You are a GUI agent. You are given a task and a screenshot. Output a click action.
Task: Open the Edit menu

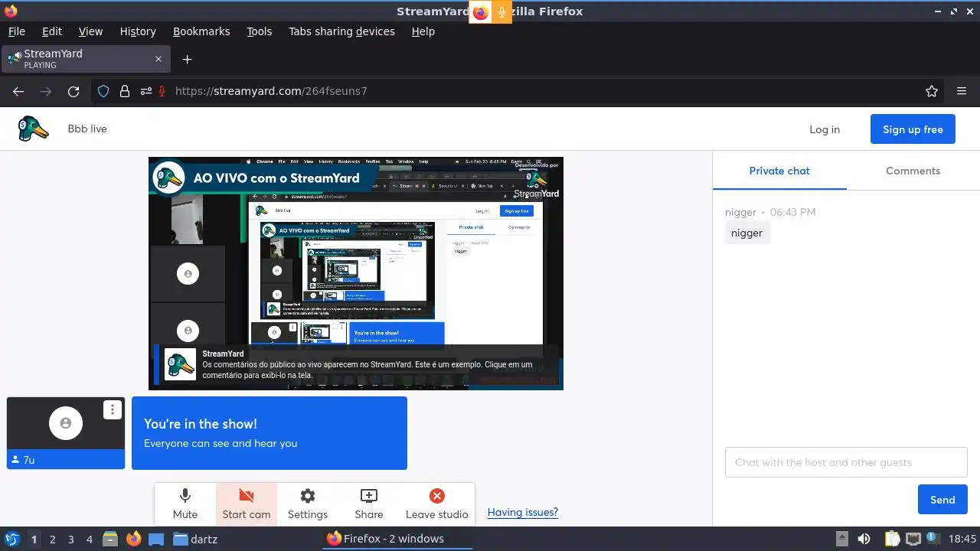tap(52, 31)
